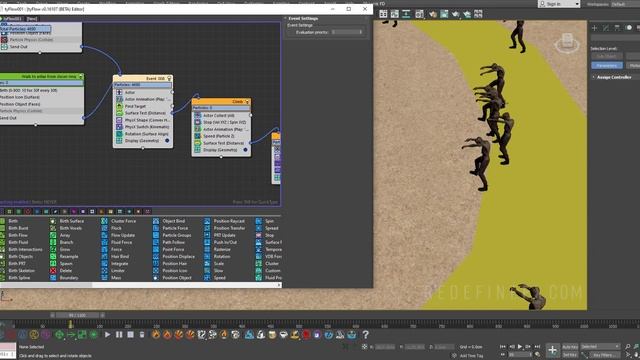Image resolution: width=640 pixels, height=360 pixels.
Task: Collapse the Event Settings rollout
Action: pos(303,18)
